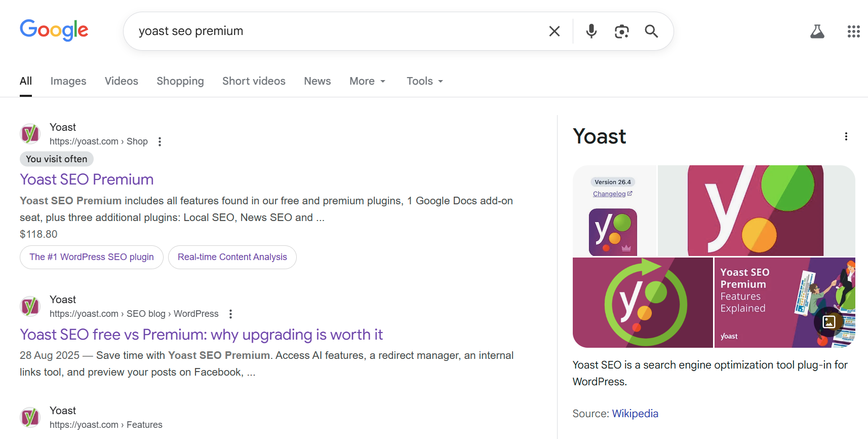Open Search Labs flask icon
This screenshot has height=439, width=868.
click(x=817, y=31)
